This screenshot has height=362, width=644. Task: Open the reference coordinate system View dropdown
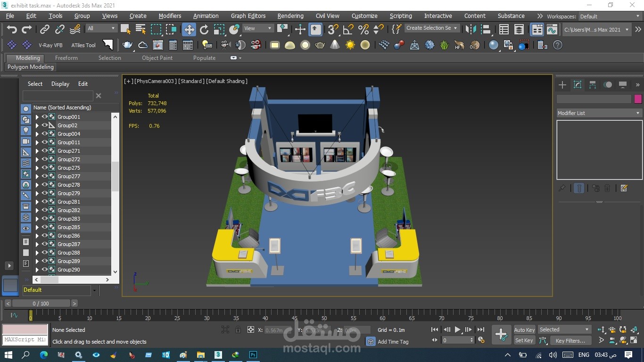point(258,28)
